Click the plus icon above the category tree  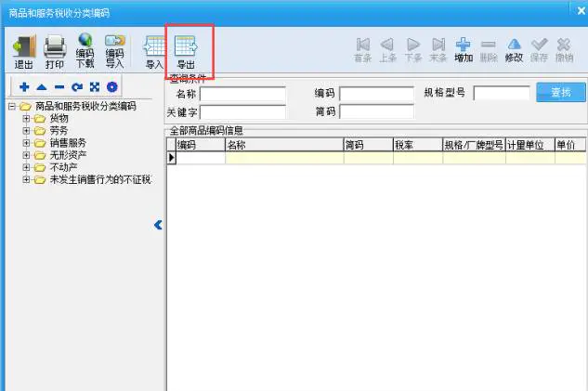(x=24, y=87)
